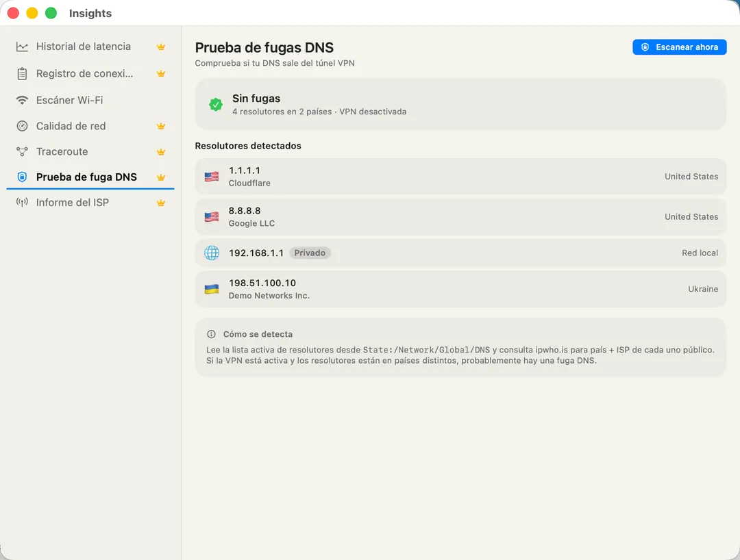Image resolution: width=740 pixels, height=560 pixels.
Task: Click the Privado tag
Action: tap(310, 253)
